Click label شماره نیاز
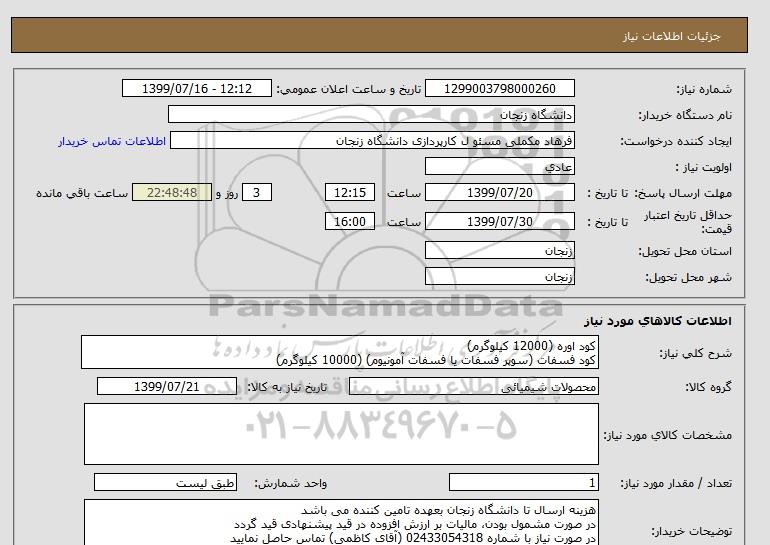 pos(704,89)
